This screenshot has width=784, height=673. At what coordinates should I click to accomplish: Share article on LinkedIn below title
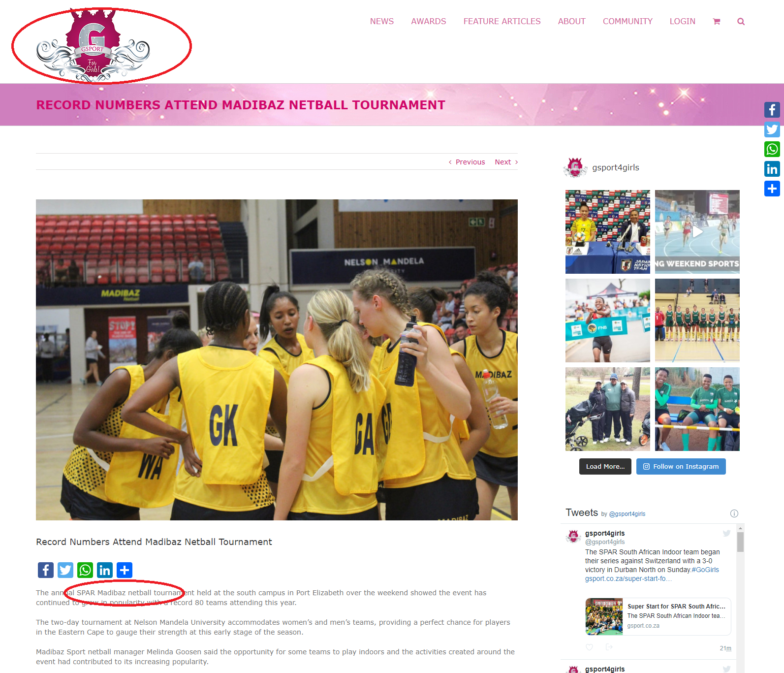pos(105,570)
